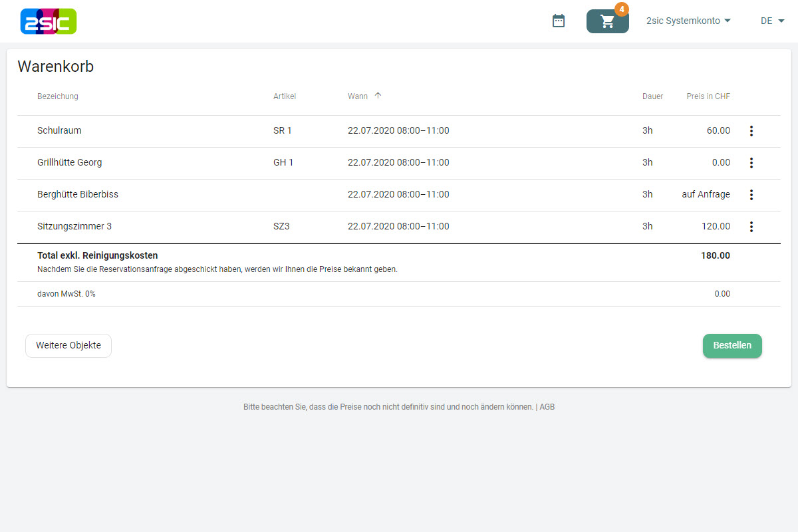
Task: Select the Schulraum item name
Action: pyautogui.click(x=59, y=131)
